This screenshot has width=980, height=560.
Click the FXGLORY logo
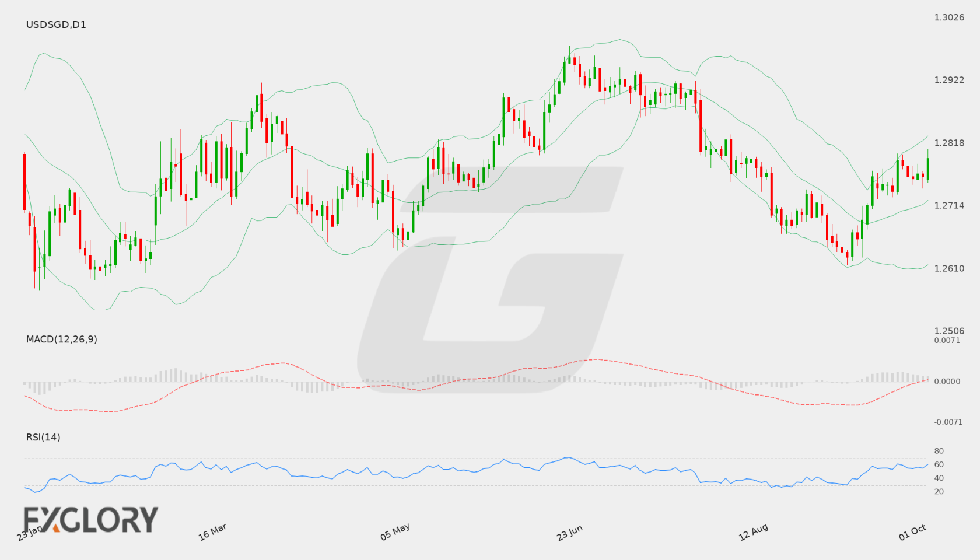pos(91,519)
